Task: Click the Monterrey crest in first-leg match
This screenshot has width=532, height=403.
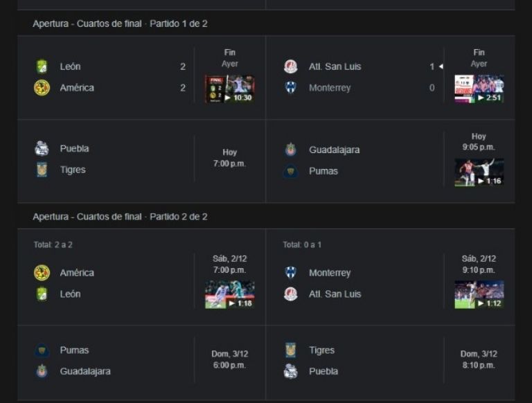Action: [291, 87]
